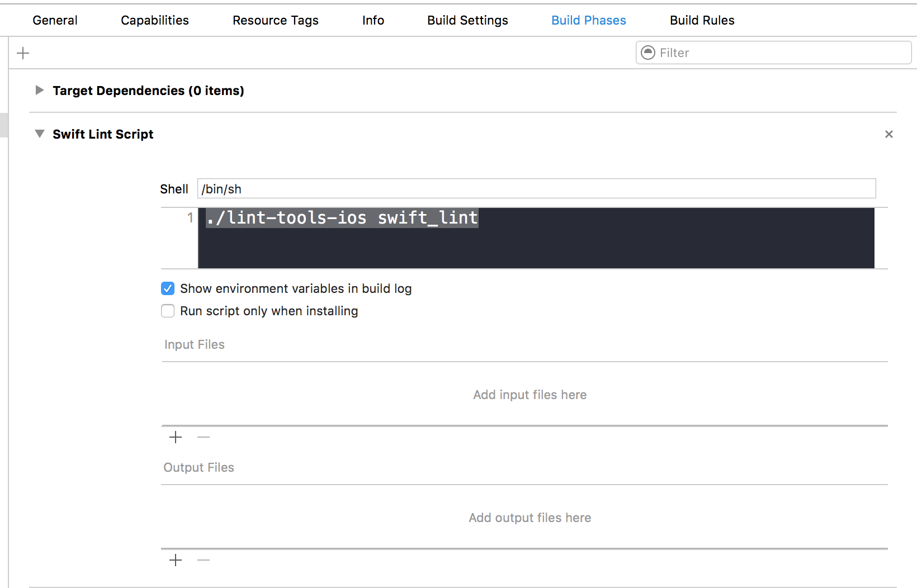Image resolution: width=917 pixels, height=588 pixels.
Task: Click Target Dependencies (0 items) header
Action: pyautogui.click(x=148, y=91)
